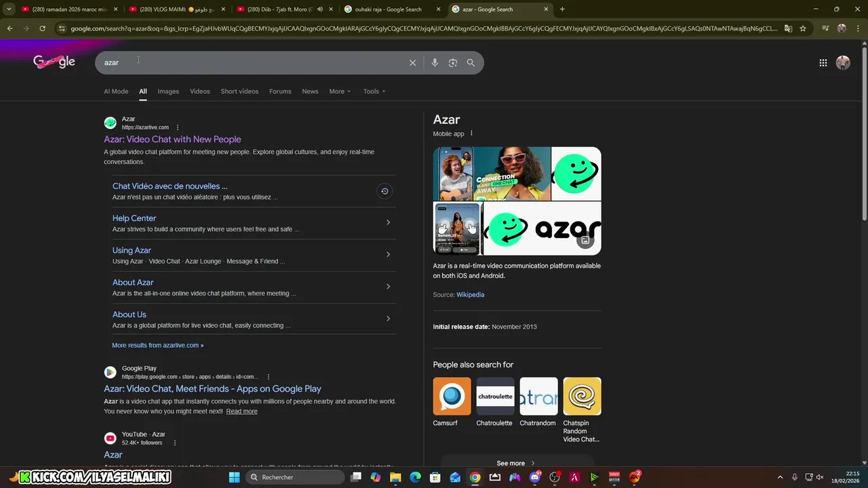The image size is (868, 488).
Task: Click the Windows taskbar Rechercher box
Action: (x=295, y=477)
